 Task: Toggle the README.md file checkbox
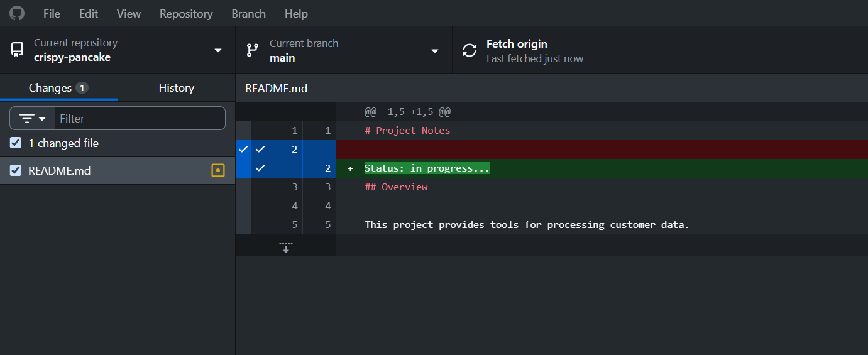(16, 170)
